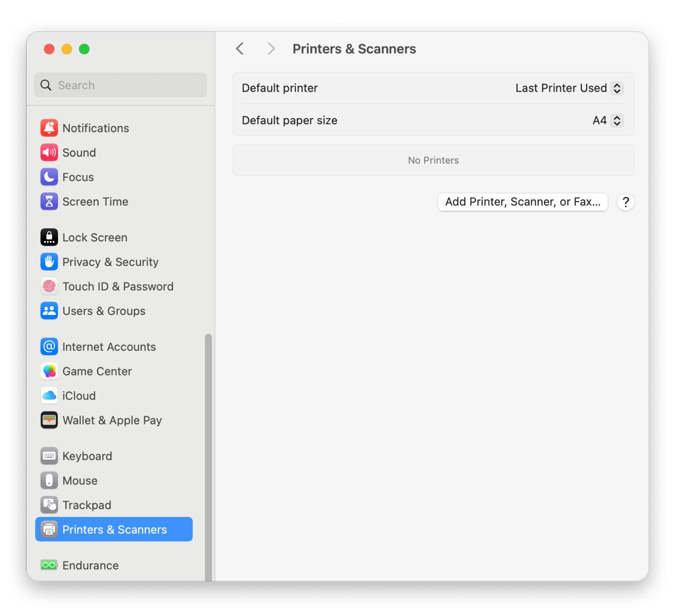Open Wallet & Apple Pay pane

(x=112, y=420)
